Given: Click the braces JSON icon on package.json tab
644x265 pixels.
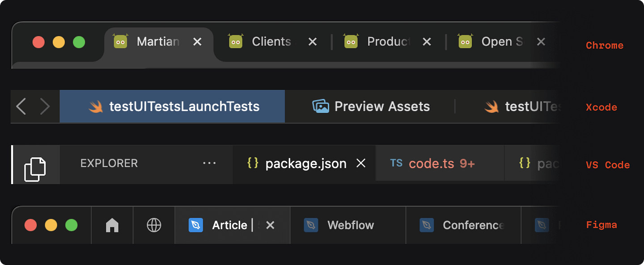Looking at the screenshot, I should pyautogui.click(x=253, y=163).
